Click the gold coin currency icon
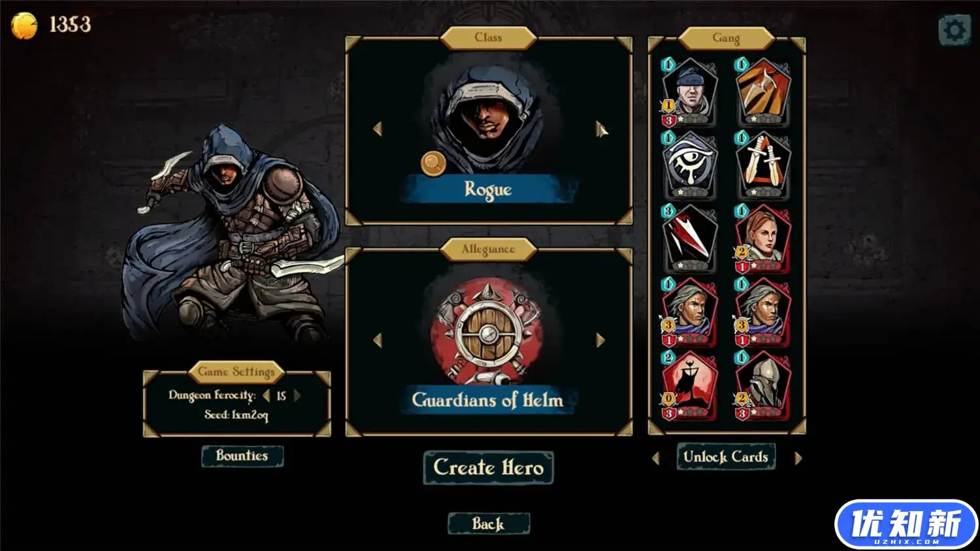This screenshot has height=551, width=980. [24, 25]
